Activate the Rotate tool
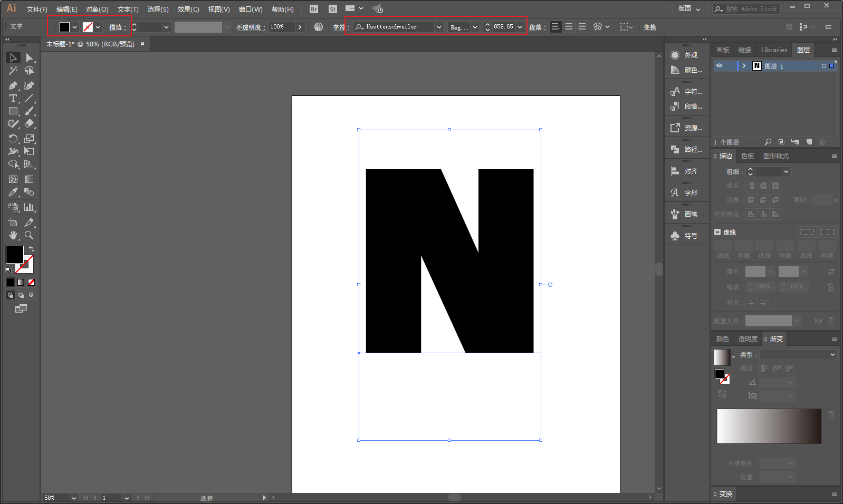This screenshot has height=504, width=843. pos(13,139)
